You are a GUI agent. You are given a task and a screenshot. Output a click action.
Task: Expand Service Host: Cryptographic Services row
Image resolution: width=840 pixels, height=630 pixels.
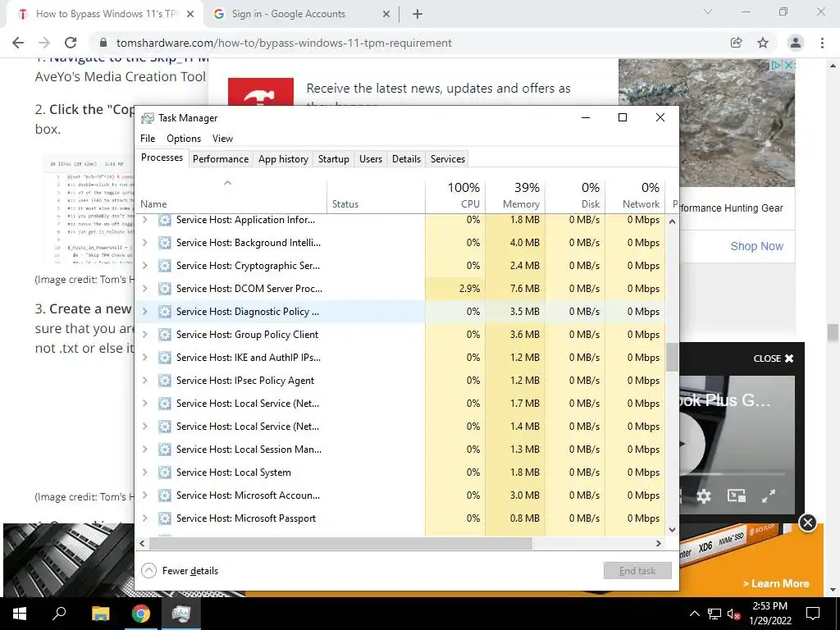pos(144,266)
